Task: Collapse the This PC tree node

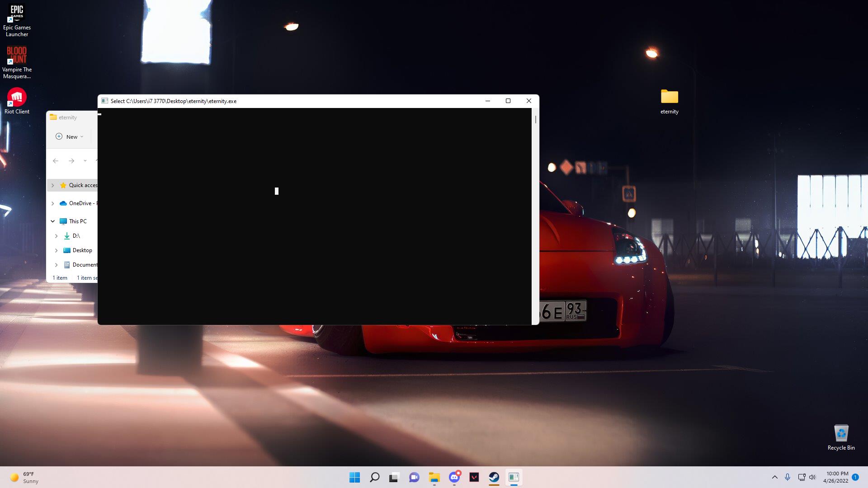Action: 52,221
